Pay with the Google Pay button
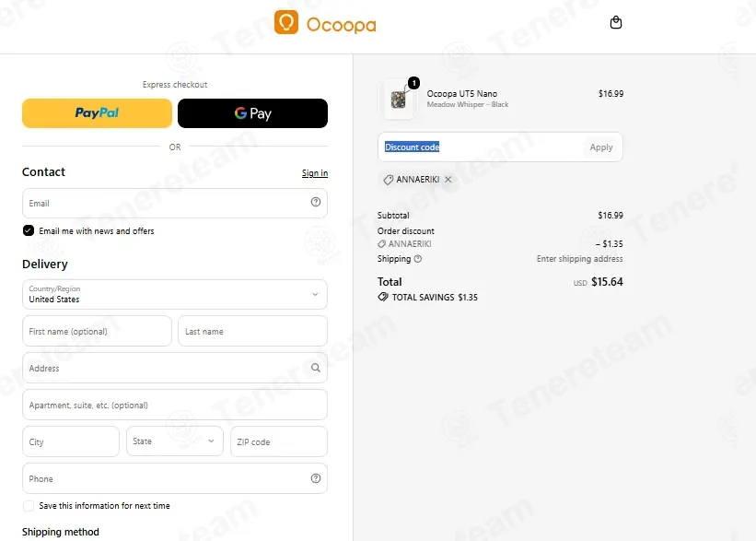Viewport: 756px width, 541px height. 252,113
